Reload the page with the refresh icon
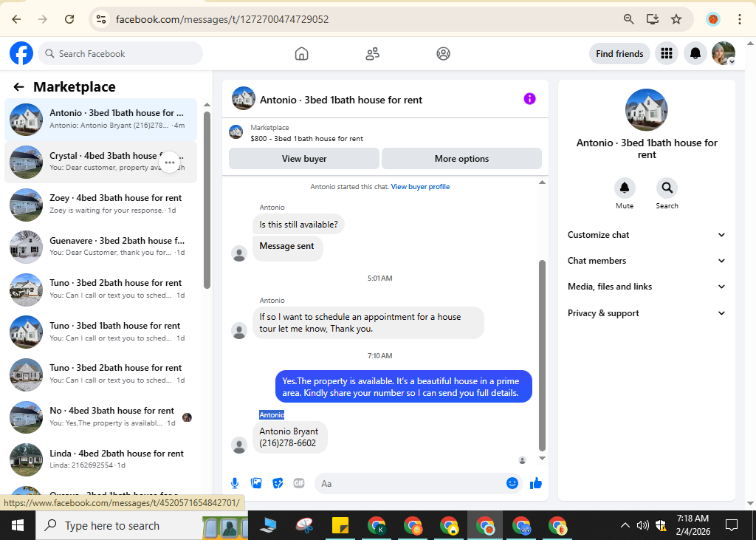The height and width of the screenshot is (540, 756). coord(69,19)
